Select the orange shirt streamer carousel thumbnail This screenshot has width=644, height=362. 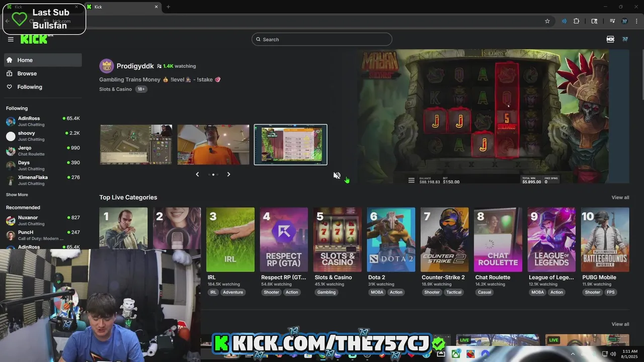point(213,144)
